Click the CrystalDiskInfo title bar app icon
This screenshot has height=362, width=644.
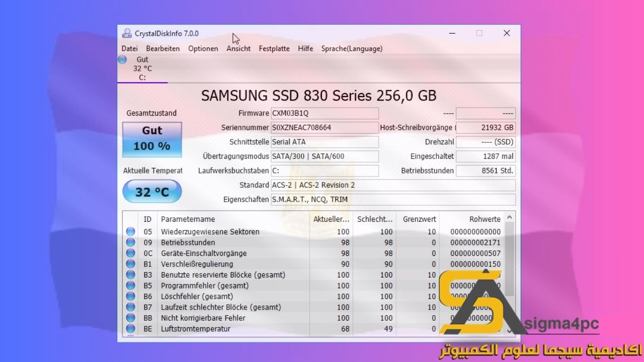tap(127, 33)
